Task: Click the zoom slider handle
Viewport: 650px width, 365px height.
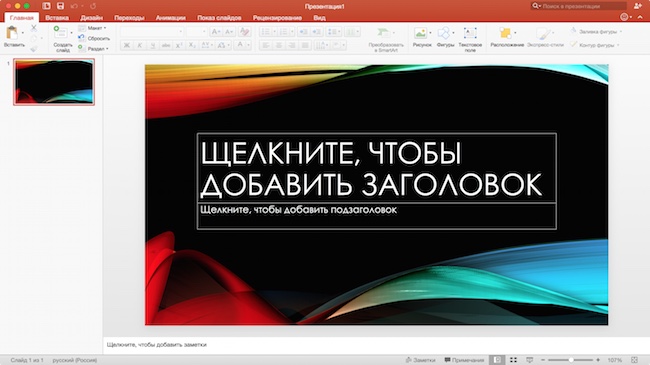Action: click(571, 360)
